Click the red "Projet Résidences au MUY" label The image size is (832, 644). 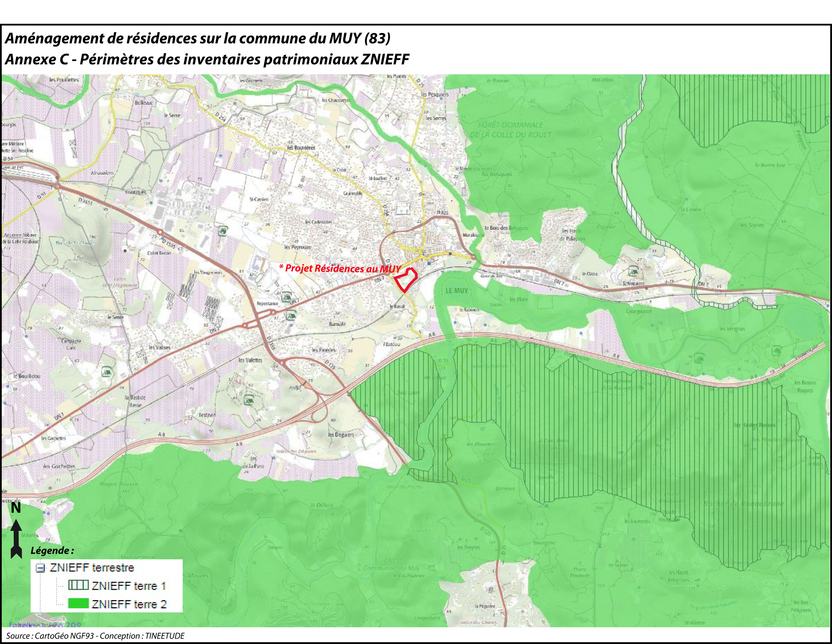click(x=340, y=268)
